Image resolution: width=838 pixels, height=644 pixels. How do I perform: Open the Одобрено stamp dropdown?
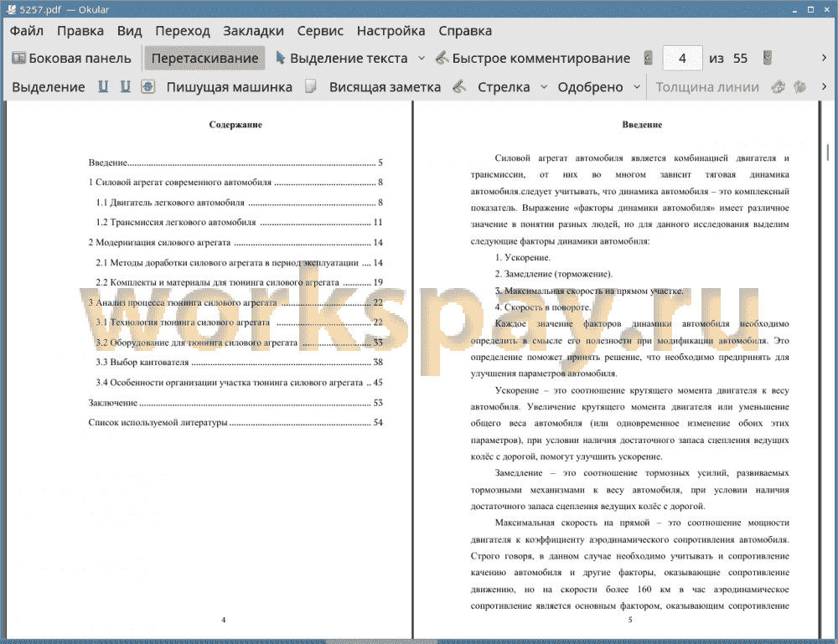pyautogui.click(x=637, y=87)
